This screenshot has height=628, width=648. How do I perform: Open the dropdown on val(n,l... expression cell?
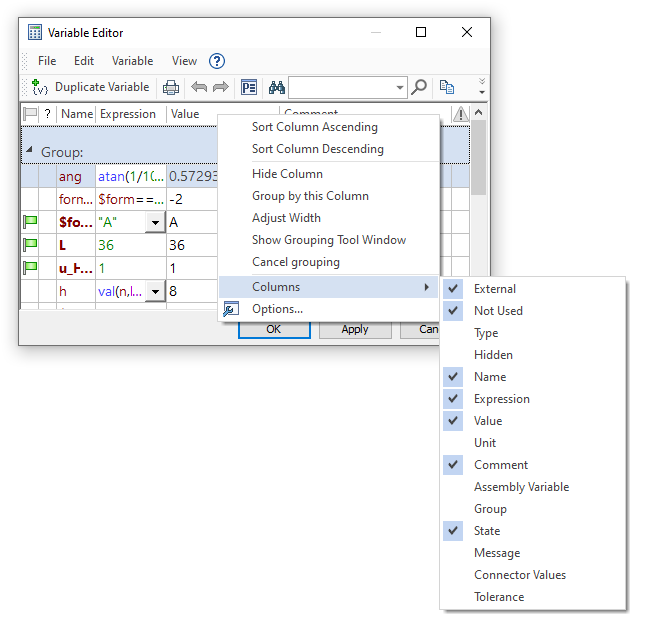point(155,292)
